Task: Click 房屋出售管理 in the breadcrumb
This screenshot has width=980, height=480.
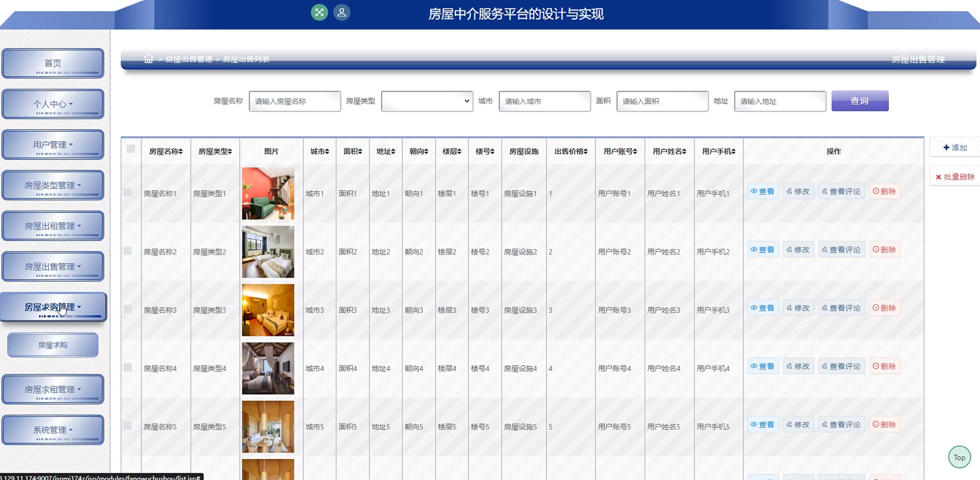Action: (x=189, y=59)
